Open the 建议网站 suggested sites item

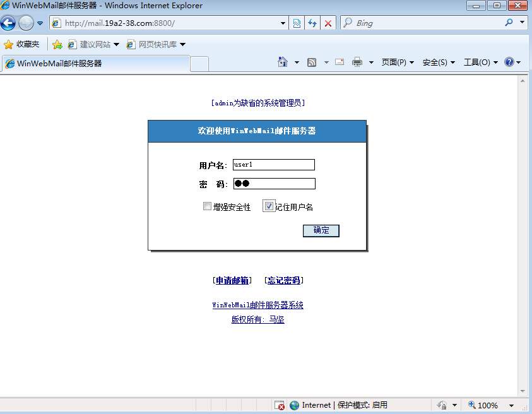pos(93,44)
